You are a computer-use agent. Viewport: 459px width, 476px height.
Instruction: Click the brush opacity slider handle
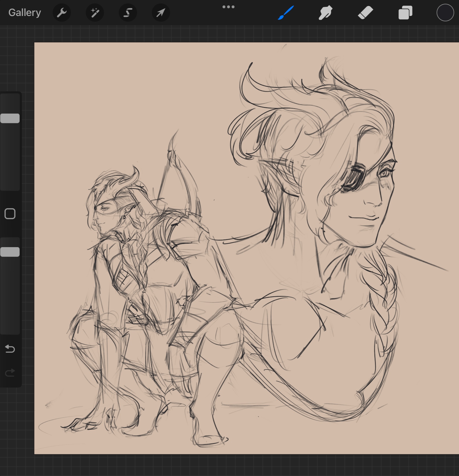click(x=10, y=252)
